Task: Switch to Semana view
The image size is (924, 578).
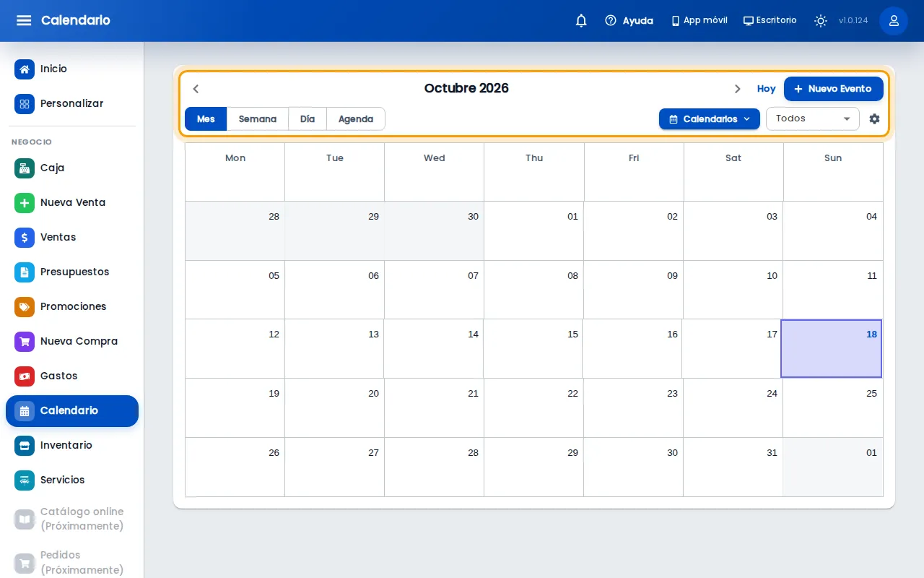Action: click(x=258, y=119)
